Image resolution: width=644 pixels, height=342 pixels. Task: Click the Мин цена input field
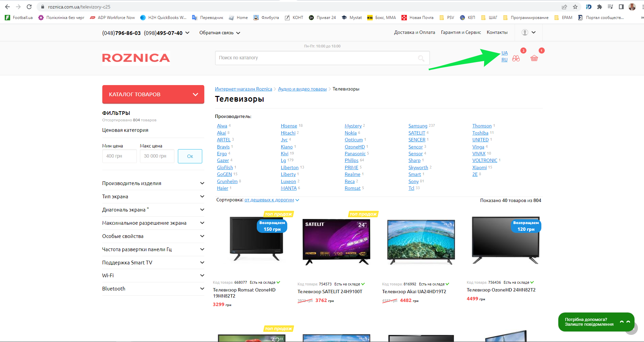tap(119, 156)
